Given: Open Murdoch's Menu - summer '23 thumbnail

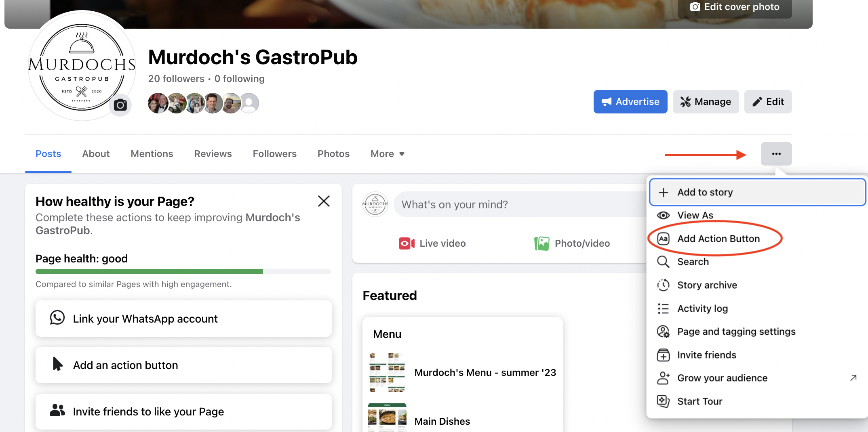Looking at the screenshot, I should click(x=387, y=372).
